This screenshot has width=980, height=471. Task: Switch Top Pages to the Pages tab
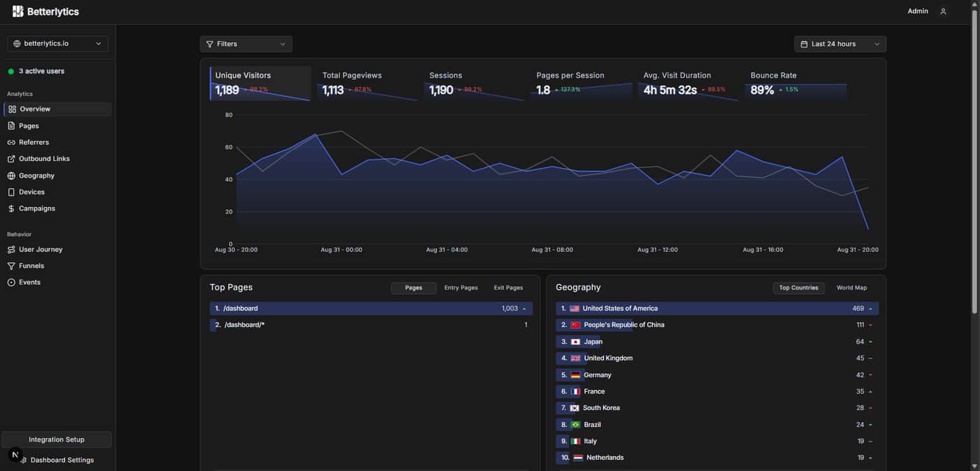click(x=414, y=288)
